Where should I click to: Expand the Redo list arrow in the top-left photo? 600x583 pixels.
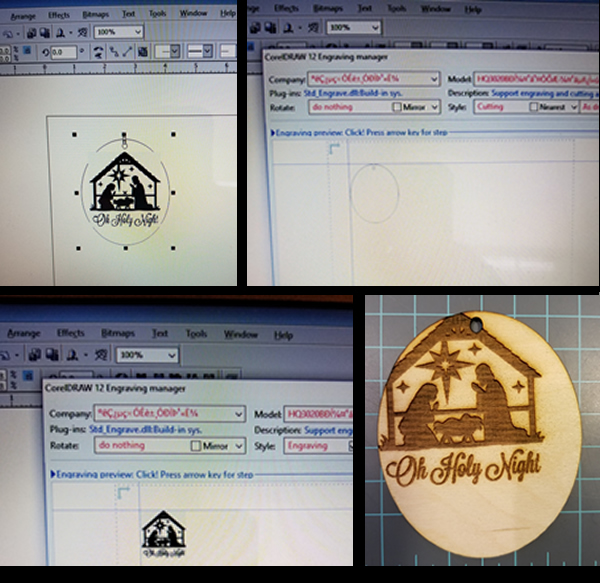pos(18,34)
